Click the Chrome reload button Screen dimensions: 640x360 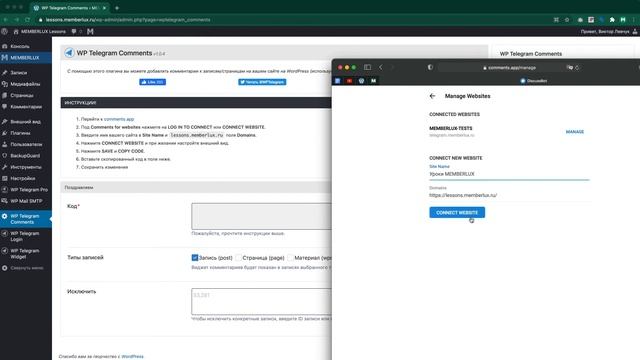pos(27,20)
